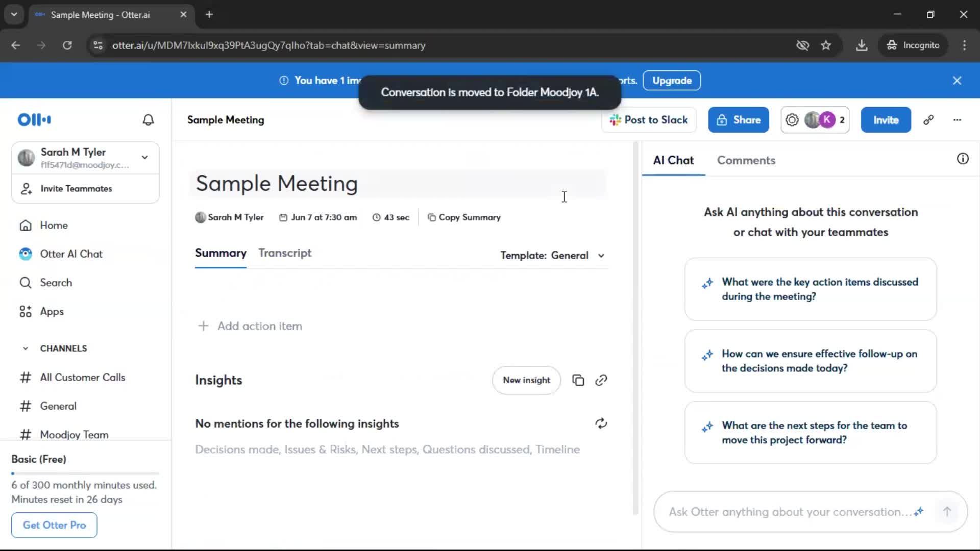Click the browser address bar URL
The image size is (980, 551).
click(269, 45)
